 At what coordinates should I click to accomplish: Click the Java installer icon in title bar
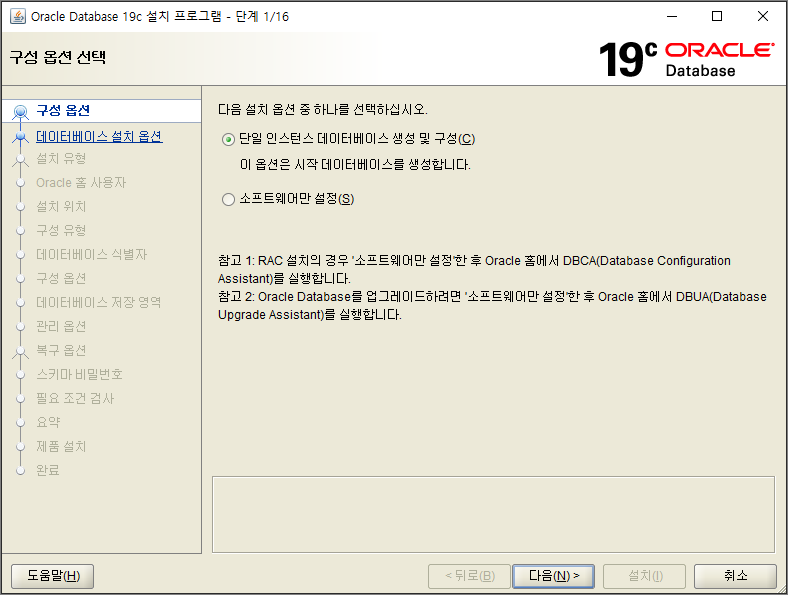click(18, 16)
